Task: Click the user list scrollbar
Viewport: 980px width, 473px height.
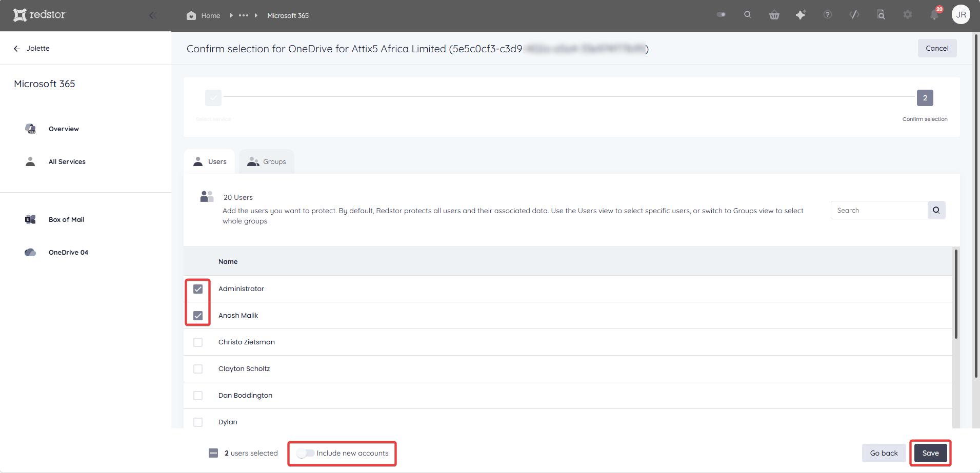Action: pos(956,294)
